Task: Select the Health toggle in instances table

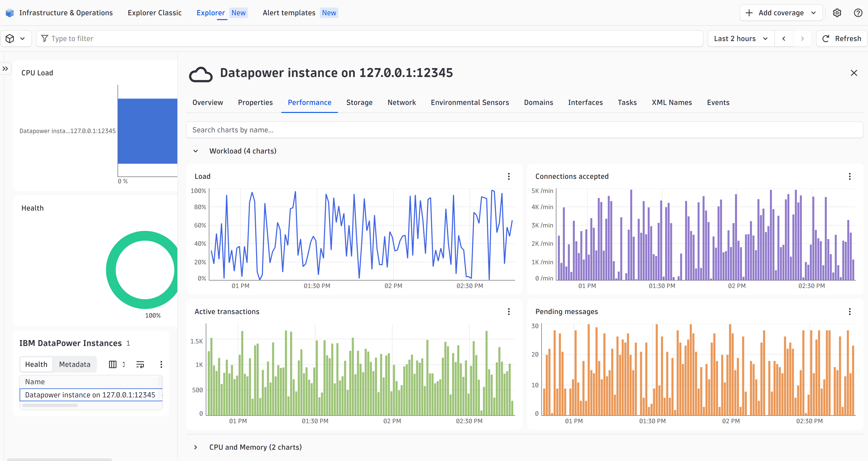Action: [x=36, y=364]
